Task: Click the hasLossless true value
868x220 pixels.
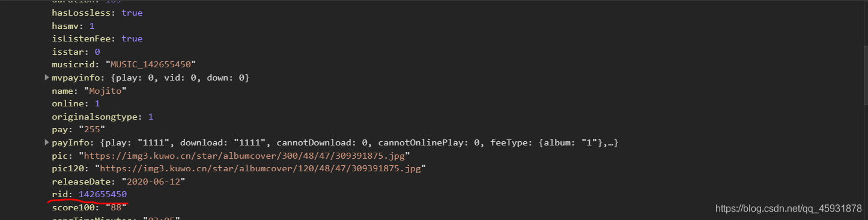Action: click(132, 13)
